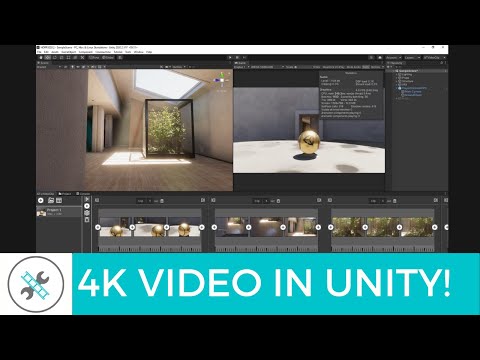Toggle the Stats overlay in Game view

[366, 67]
